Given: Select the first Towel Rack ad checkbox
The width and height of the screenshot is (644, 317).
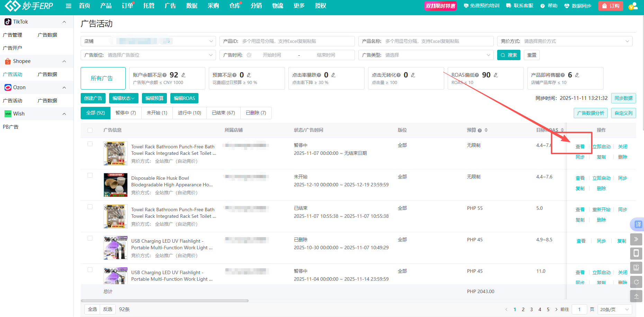Looking at the screenshot, I should 90,144.
